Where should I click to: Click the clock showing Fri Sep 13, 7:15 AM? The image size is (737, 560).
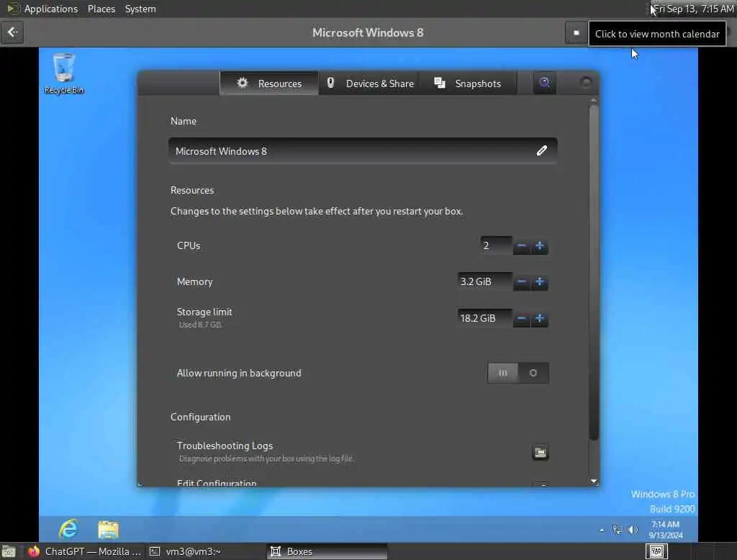tap(695, 9)
